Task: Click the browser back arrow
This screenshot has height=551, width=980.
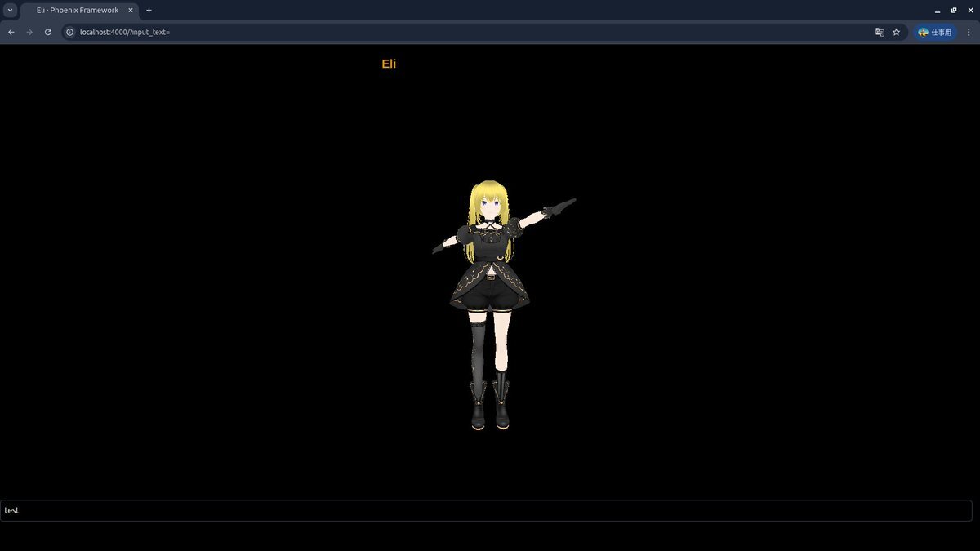Action: click(11, 32)
